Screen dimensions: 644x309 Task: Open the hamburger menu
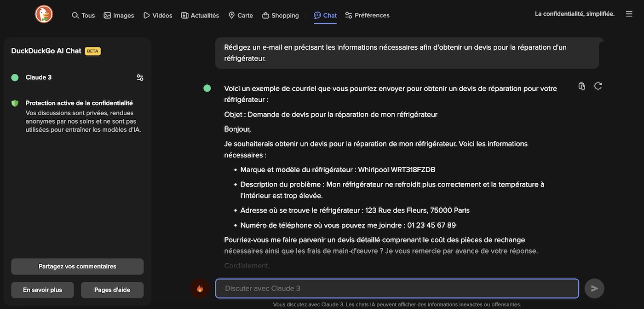pos(629,13)
